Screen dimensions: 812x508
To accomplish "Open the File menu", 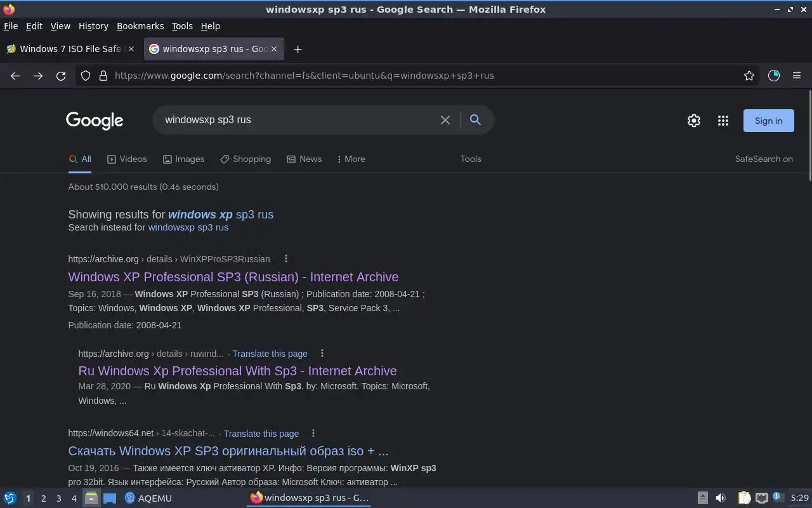I will click(11, 26).
